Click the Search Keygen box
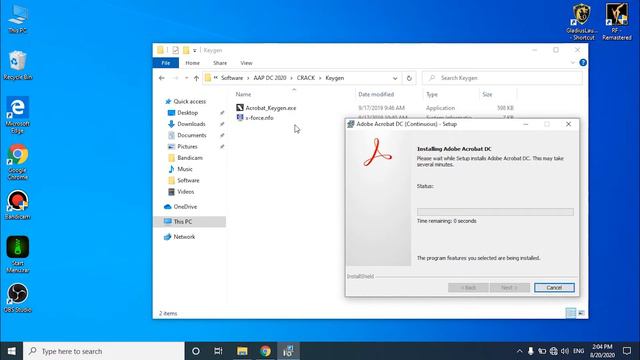640x360 pixels. (x=502, y=78)
